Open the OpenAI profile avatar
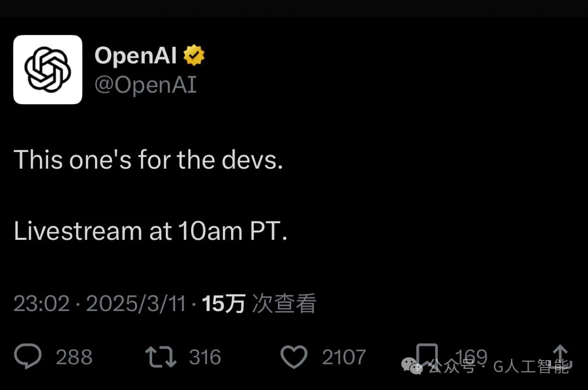The width and height of the screenshot is (588, 390). 48,69
